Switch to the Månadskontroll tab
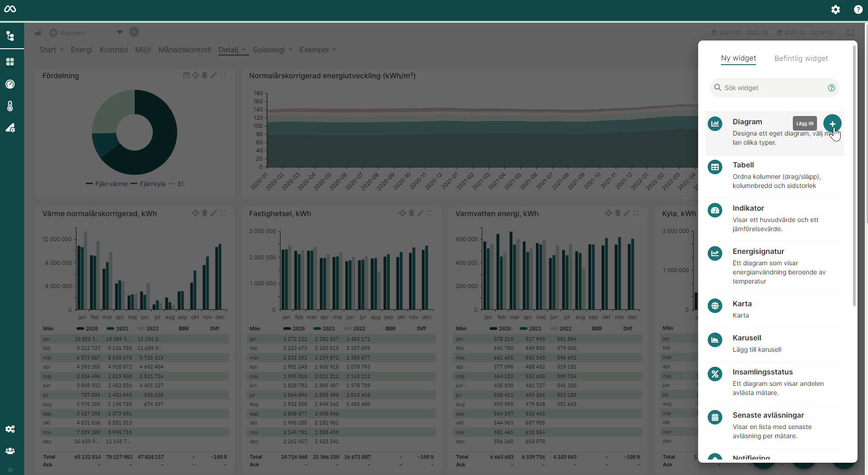Screen dimensions: 868x475 click(x=185, y=50)
